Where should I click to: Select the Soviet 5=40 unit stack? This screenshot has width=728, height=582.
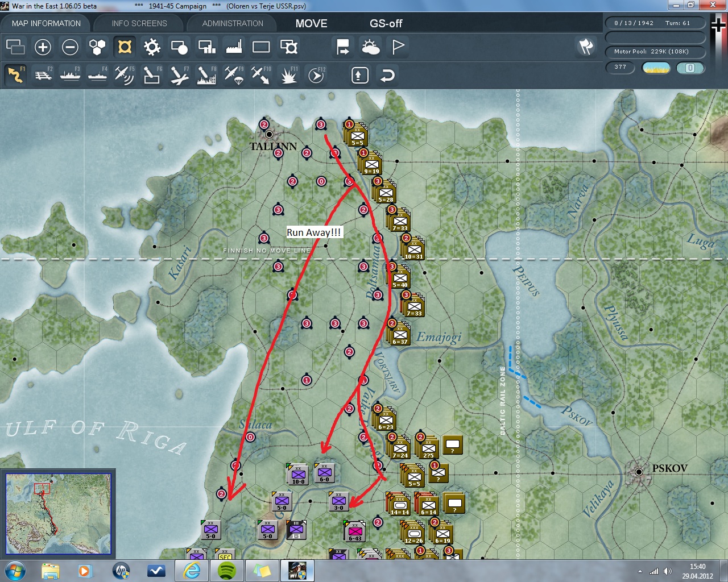[x=399, y=277]
